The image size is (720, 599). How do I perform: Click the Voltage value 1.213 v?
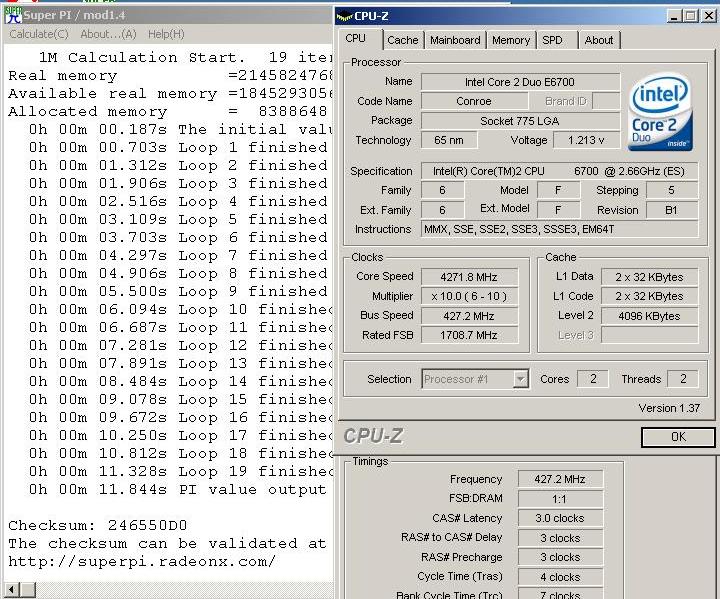click(586, 140)
